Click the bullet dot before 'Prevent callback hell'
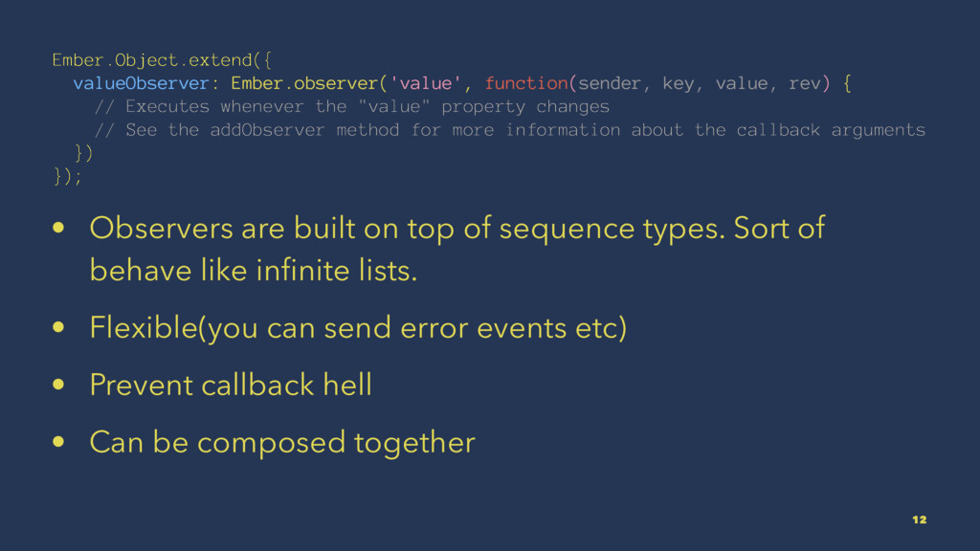 [60, 386]
